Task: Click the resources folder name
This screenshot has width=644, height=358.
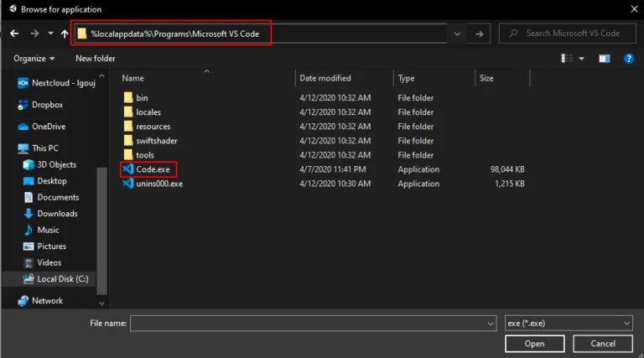Action: 153,127
